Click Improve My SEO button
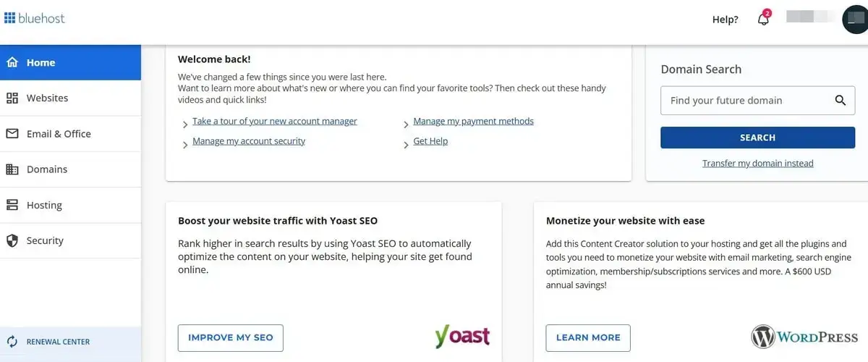This screenshot has height=362, width=868. (231, 337)
